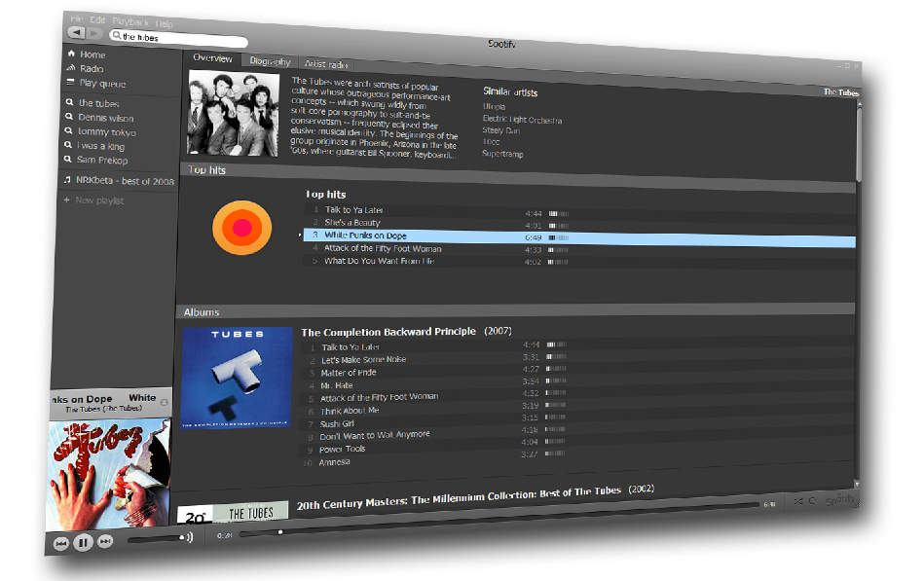924x581 pixels.
Task: Open similar artist Supertramp
Action: pyautogui.click(x=502, y=154)
